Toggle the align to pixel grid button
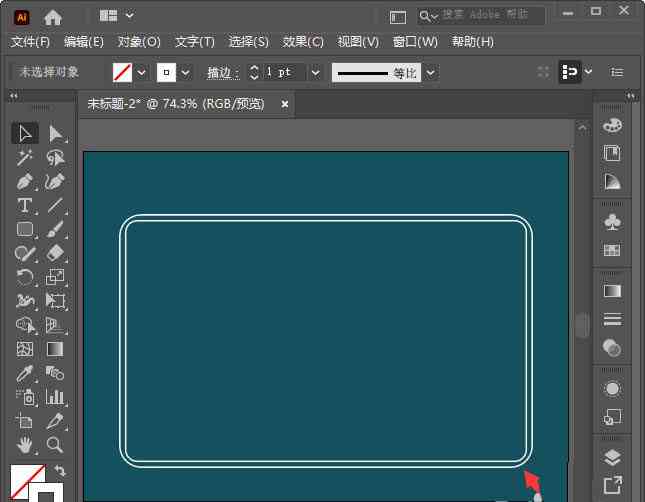 pos(570,72)
